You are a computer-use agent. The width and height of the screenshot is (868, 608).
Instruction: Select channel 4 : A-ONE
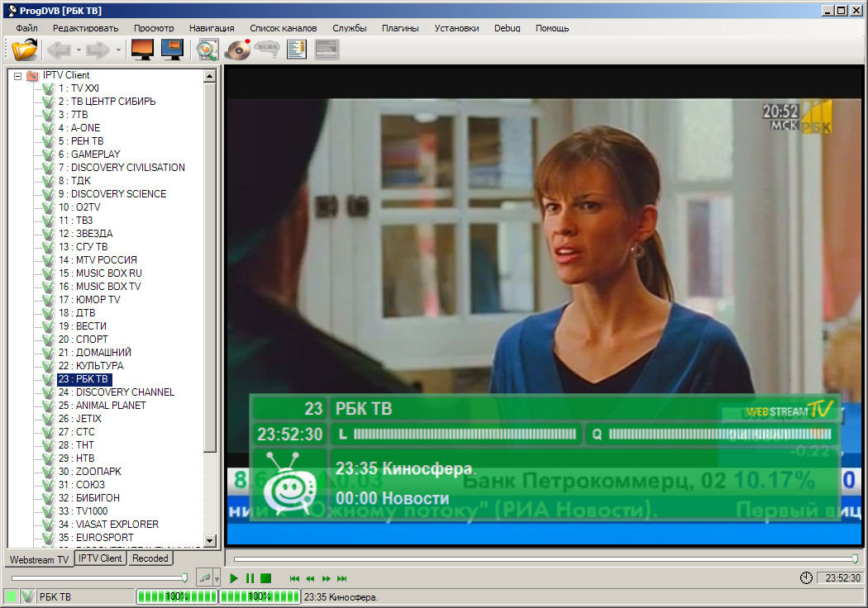pyautogui.click(x=79, y=128)
